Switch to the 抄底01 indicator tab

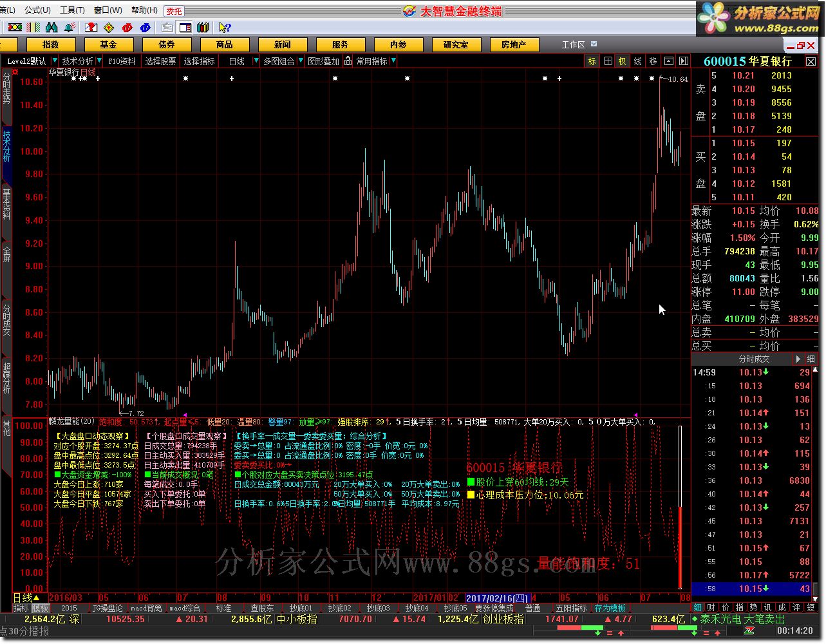301,608
